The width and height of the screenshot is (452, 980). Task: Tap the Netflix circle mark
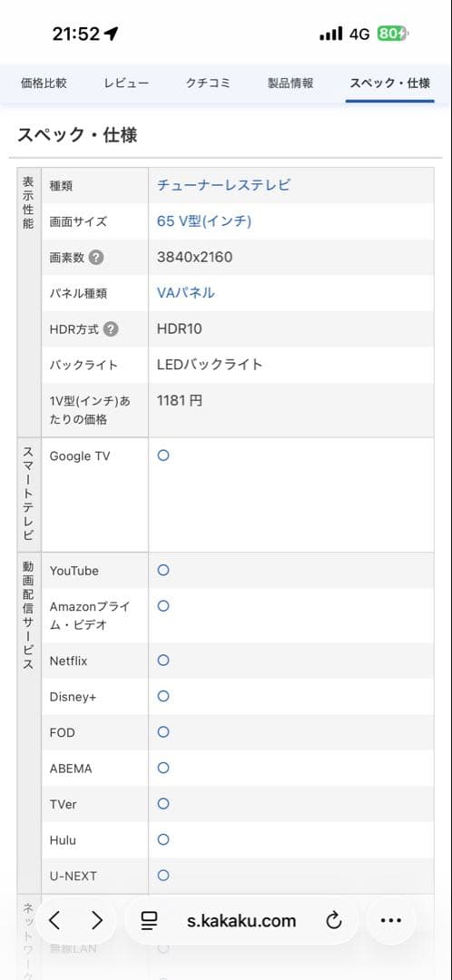[x=163, y=660]
